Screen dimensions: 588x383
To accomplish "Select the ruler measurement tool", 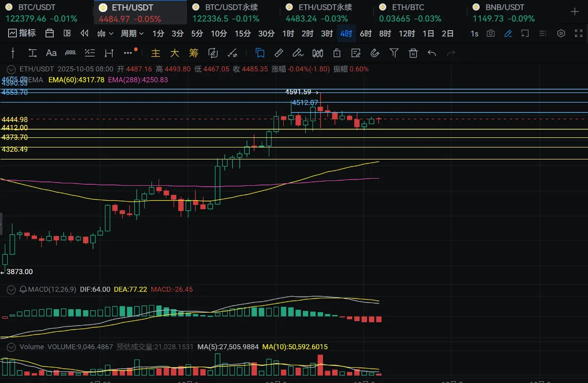I will [279, 53].
